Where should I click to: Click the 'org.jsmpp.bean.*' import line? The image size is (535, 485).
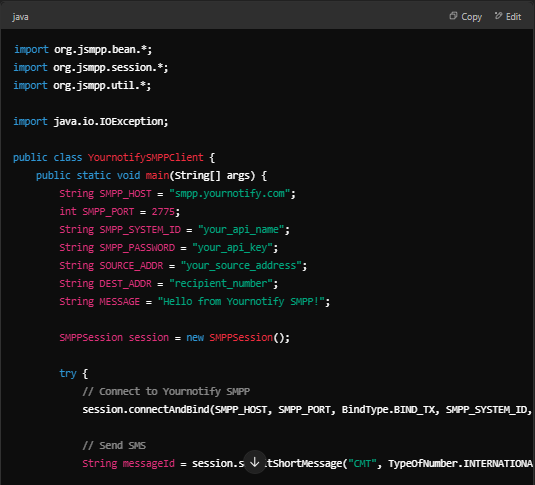83,49
